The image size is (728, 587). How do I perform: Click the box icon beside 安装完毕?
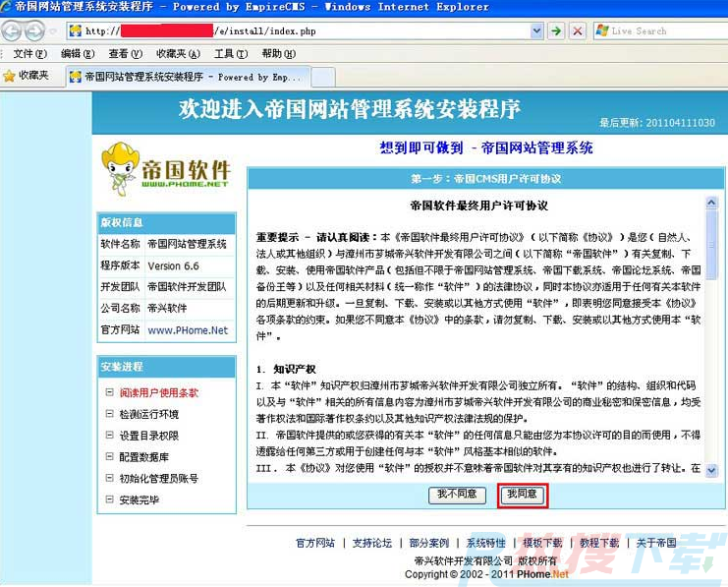(x=110, y=499)
